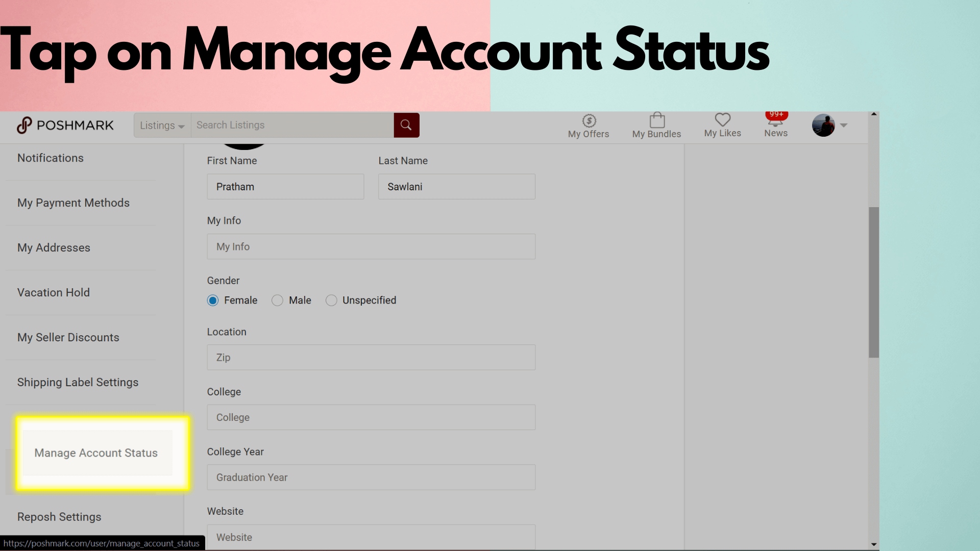Image resolution: width=980 pixels, height=551 pixels.
Task: Open Shipping Label Settings
Action: click(78, 382)
